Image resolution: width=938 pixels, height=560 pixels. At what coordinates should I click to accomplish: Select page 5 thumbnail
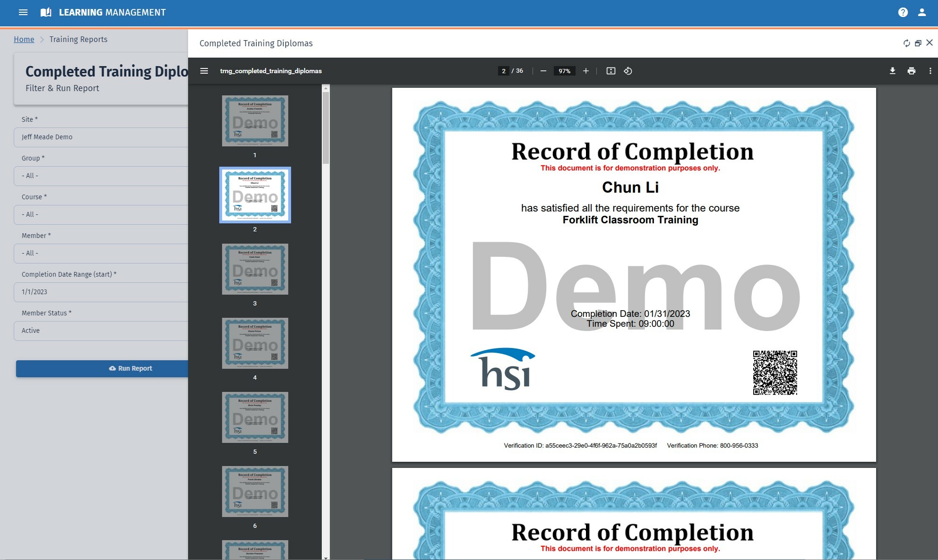click(x=255, y=417)
